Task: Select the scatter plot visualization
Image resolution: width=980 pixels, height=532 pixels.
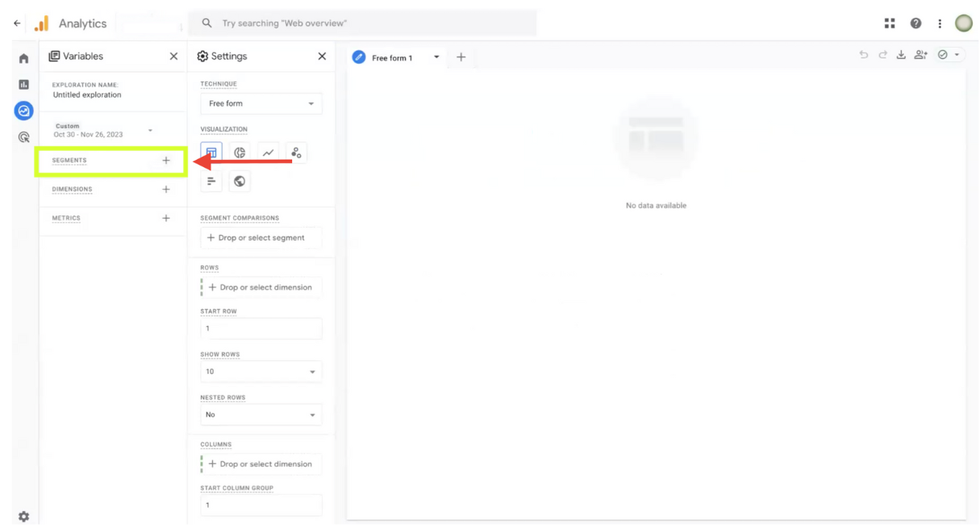Action: (x=296, y=152)
